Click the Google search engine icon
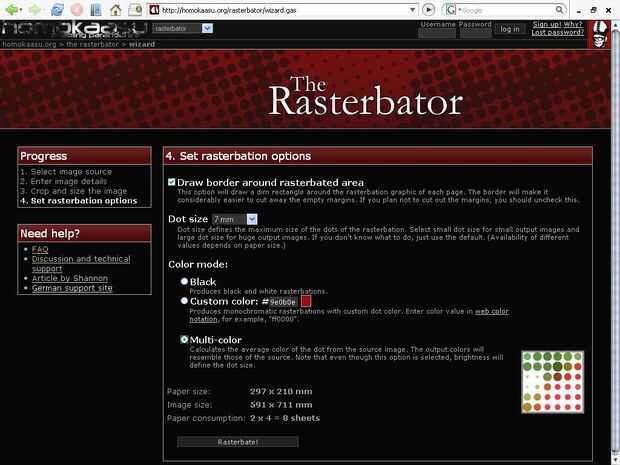Image resolution: width=620 pixels, height=465 pixels. (x=451, y=10)
